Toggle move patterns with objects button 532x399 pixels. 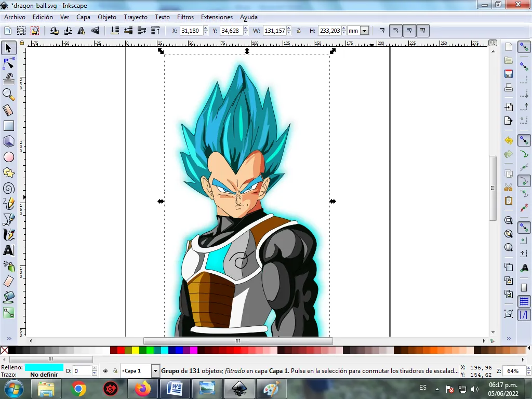pos(423,31)
